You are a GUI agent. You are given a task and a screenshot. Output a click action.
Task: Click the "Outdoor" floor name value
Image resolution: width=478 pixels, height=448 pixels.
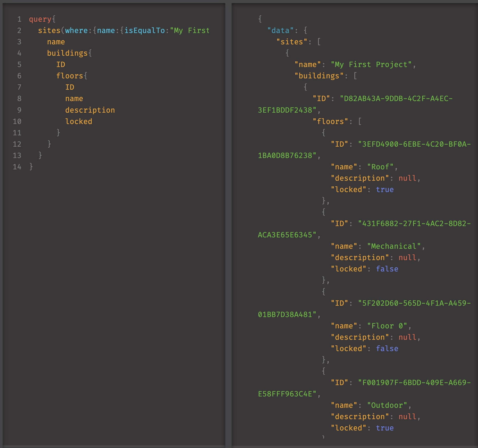(x=387, y=405)
